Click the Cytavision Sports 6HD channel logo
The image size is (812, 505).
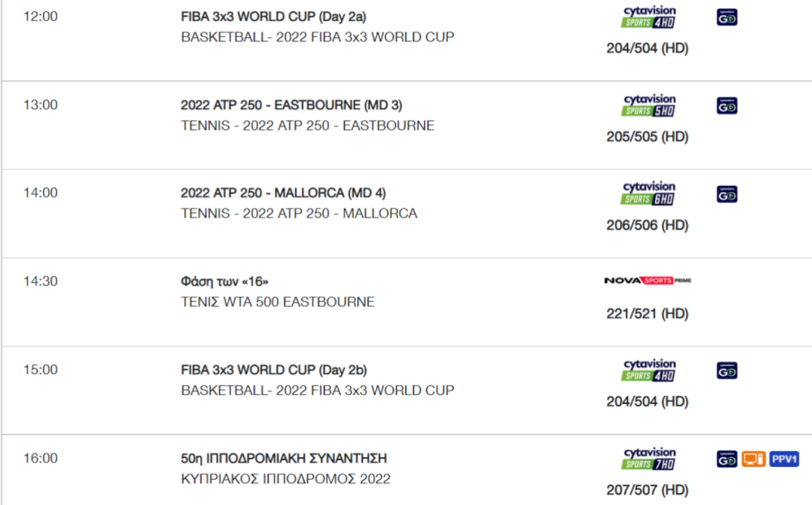[649, 194]
